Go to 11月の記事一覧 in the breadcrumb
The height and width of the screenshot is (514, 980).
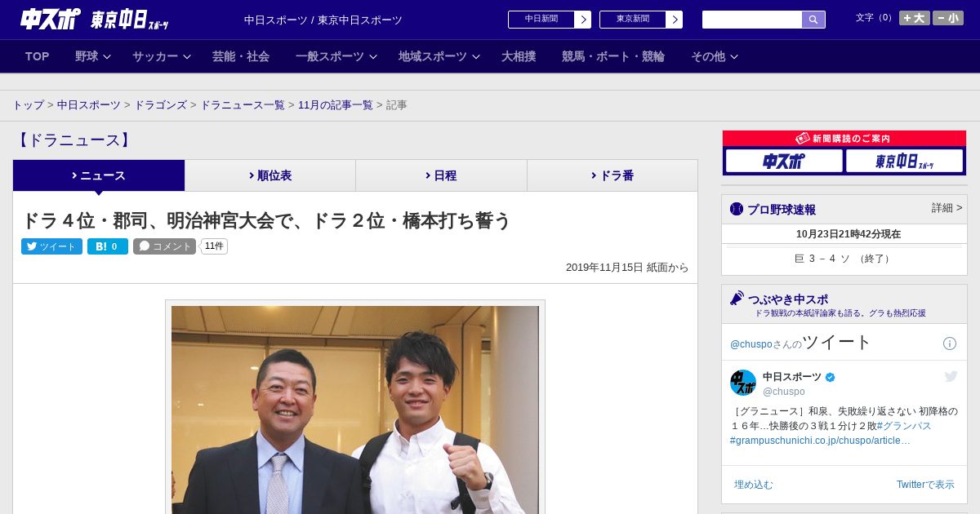pyautogui.click(x=336, y=105)
